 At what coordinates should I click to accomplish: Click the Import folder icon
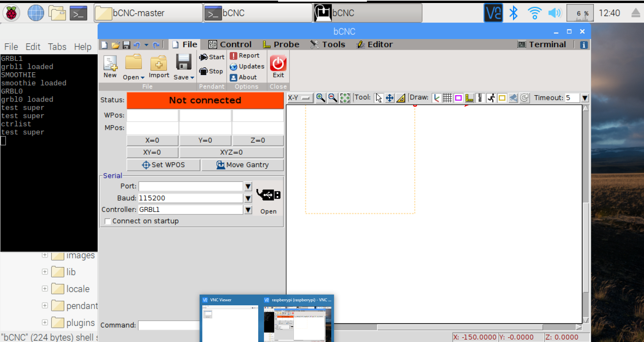159,63
